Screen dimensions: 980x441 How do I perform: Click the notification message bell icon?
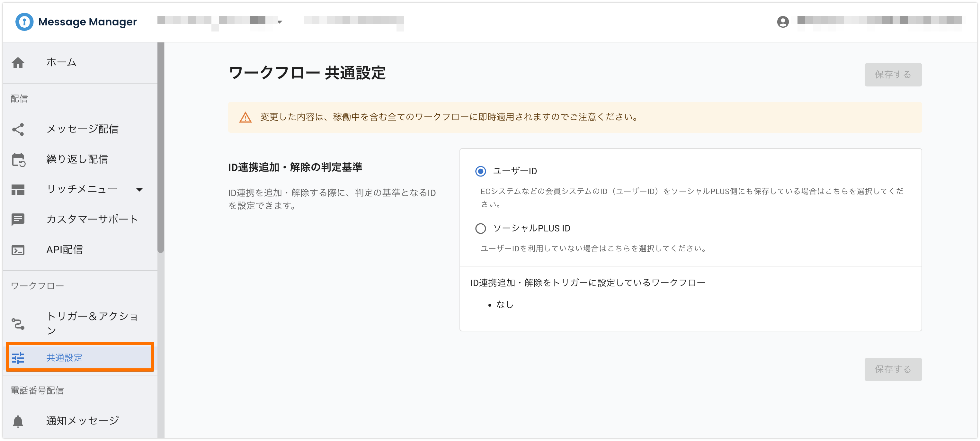click(18, 421)
